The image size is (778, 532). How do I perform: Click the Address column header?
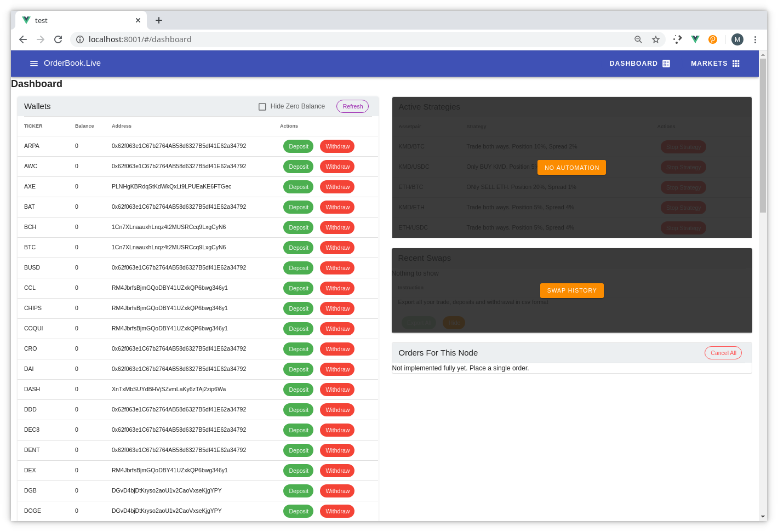(122, 126)
